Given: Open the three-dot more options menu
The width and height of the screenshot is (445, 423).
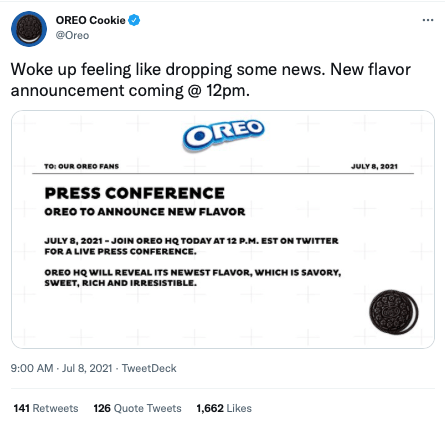Looking at the screenshot, I should [x=428, y=20].
